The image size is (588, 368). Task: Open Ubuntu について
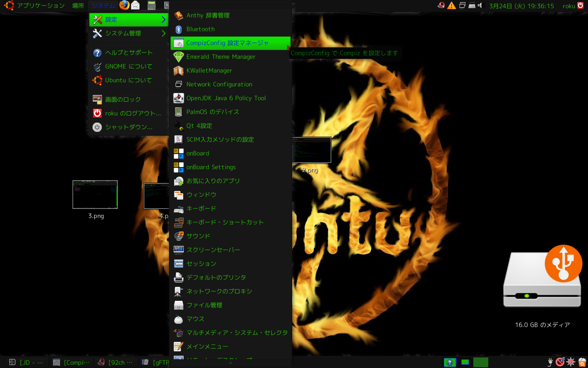(129, 80)
